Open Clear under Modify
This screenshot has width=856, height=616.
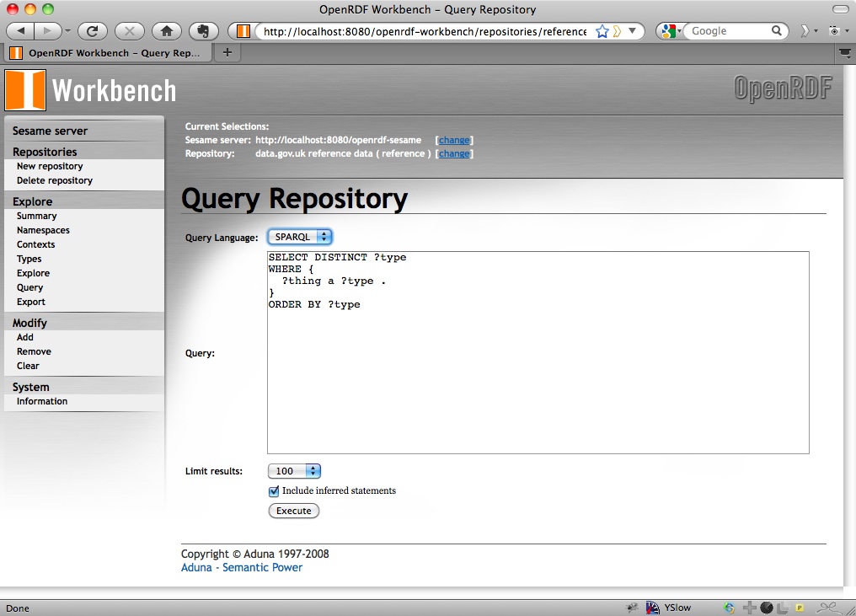(x=28, y=366)
